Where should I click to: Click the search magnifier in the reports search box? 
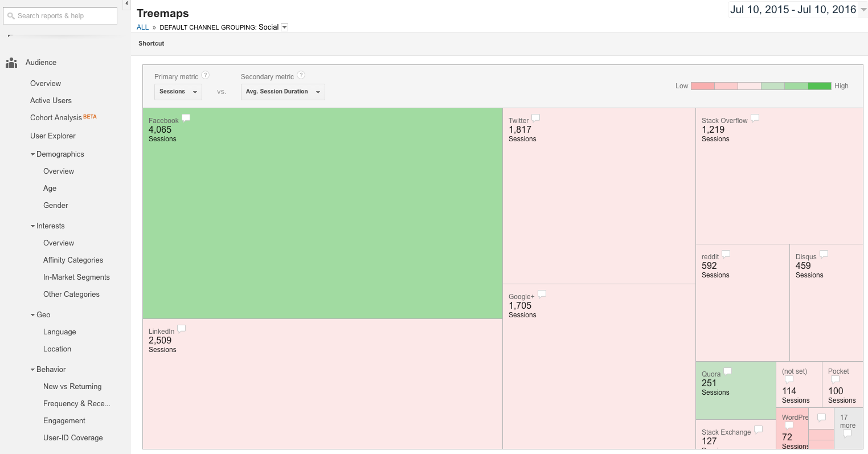pos(13,15)
